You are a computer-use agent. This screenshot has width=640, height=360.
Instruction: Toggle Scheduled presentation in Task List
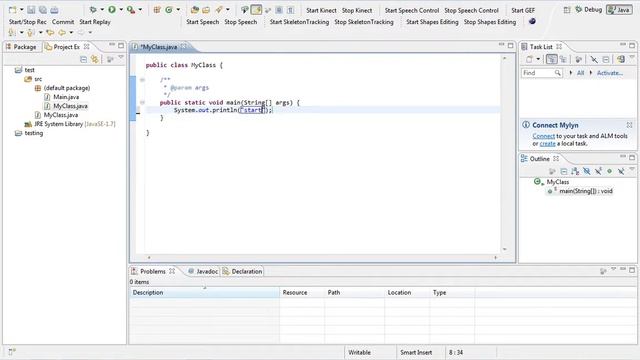(x=563, y=60)
